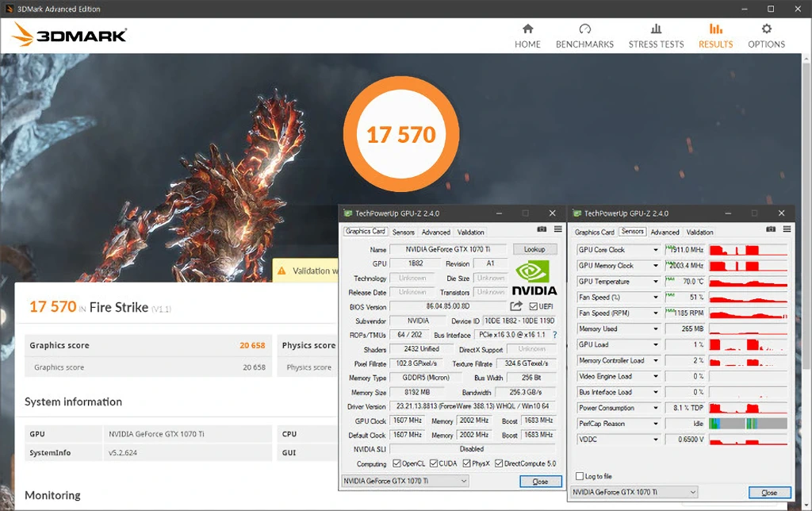Click the Power Consumption history graph
812x511 pixels.
[749, 408]
